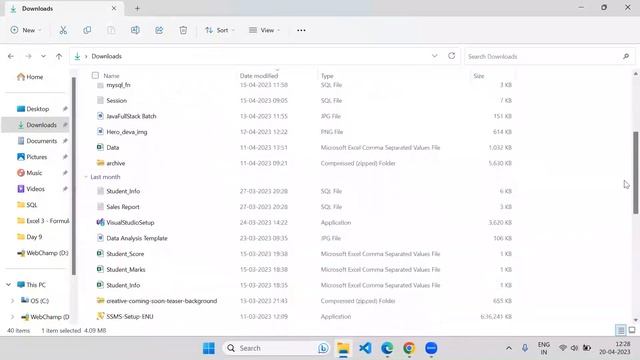
Task: Click the volume speaker tray icon
Action: 574,348
